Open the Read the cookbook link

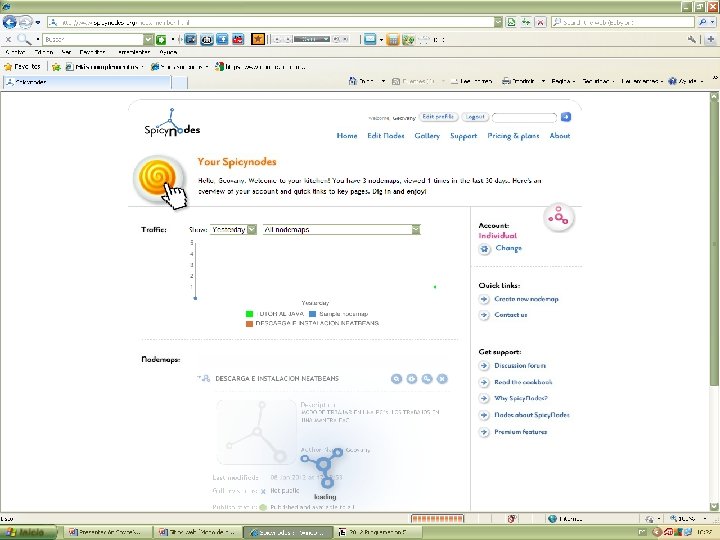click(523, 382)
